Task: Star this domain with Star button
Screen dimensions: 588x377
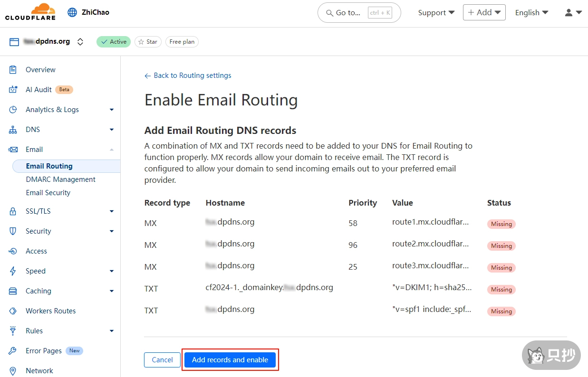Action: 148,42
